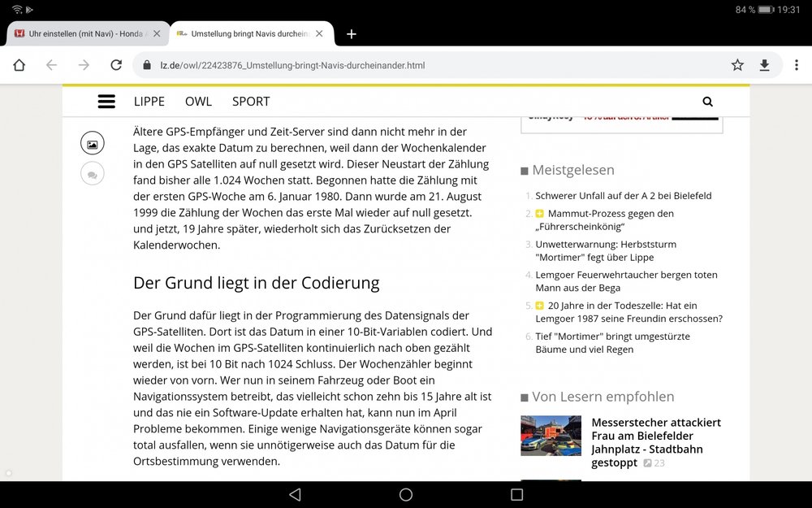Viewport: 812px width, 508px height.
Task: Bookmark page with the star icon
Action: (737, 65)
